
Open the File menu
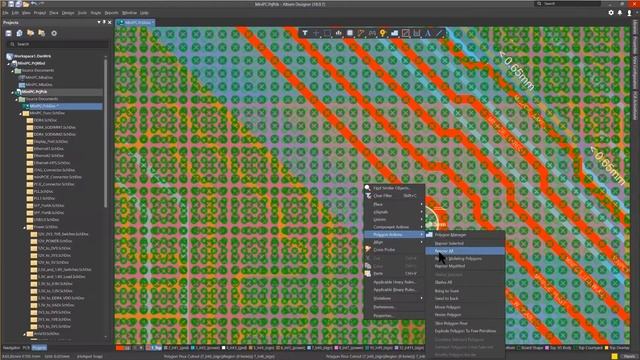[5, 13]
